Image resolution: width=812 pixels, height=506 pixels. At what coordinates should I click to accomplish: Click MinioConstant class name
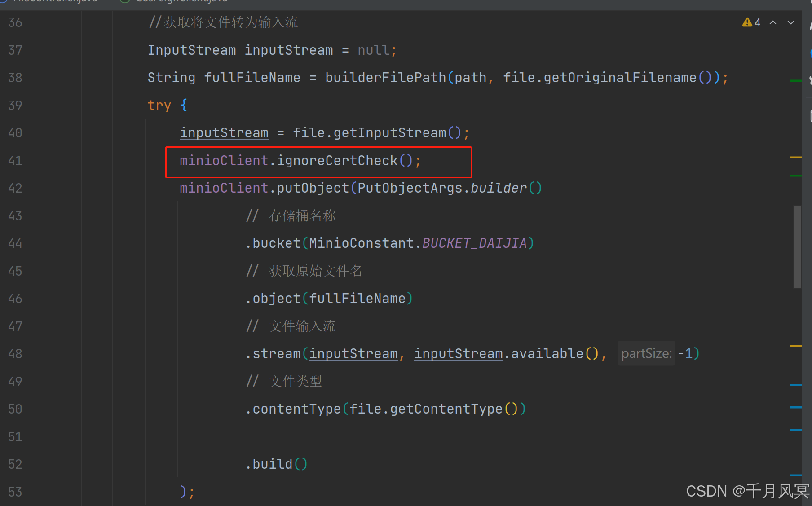click(x=362, y=243)
